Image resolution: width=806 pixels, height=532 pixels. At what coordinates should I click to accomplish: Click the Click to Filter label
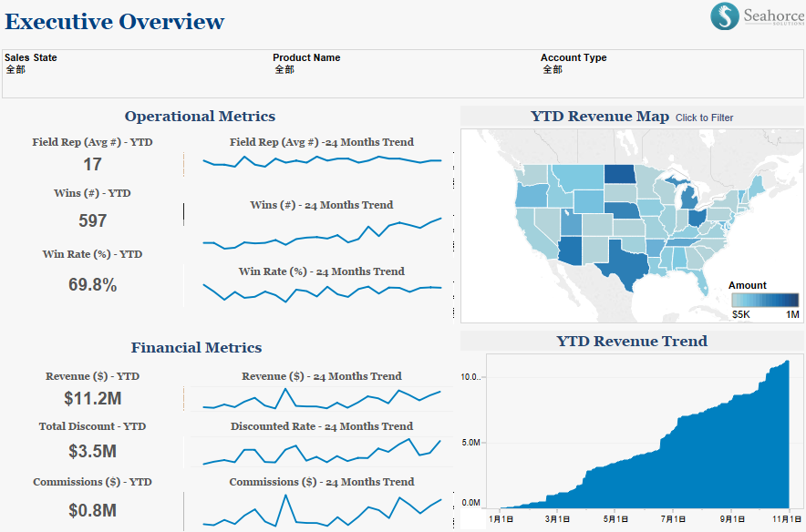[x=704, y=118]
